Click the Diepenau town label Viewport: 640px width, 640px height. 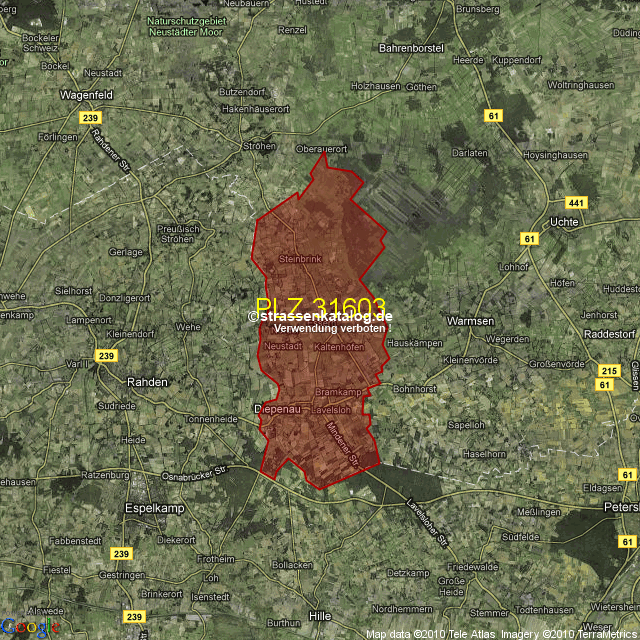click(x=277, y=409)
